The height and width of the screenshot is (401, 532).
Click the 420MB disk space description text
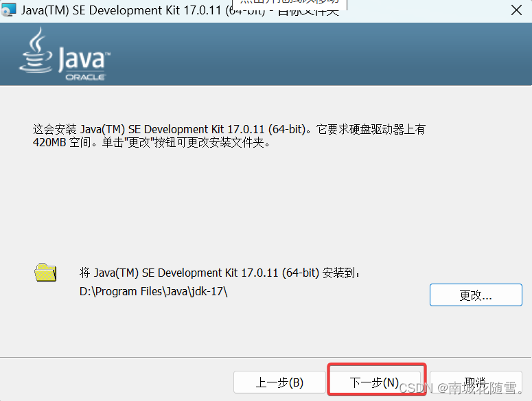tap(229, 136)
